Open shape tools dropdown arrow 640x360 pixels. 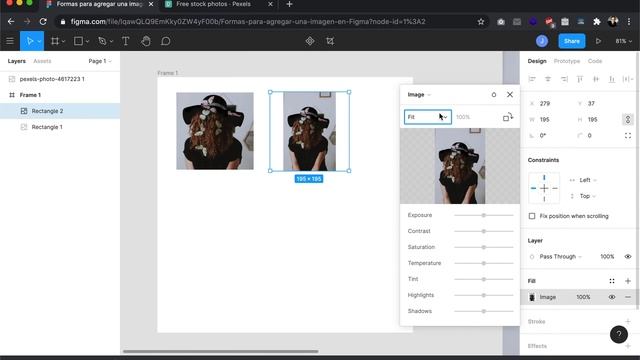(87, 41)
